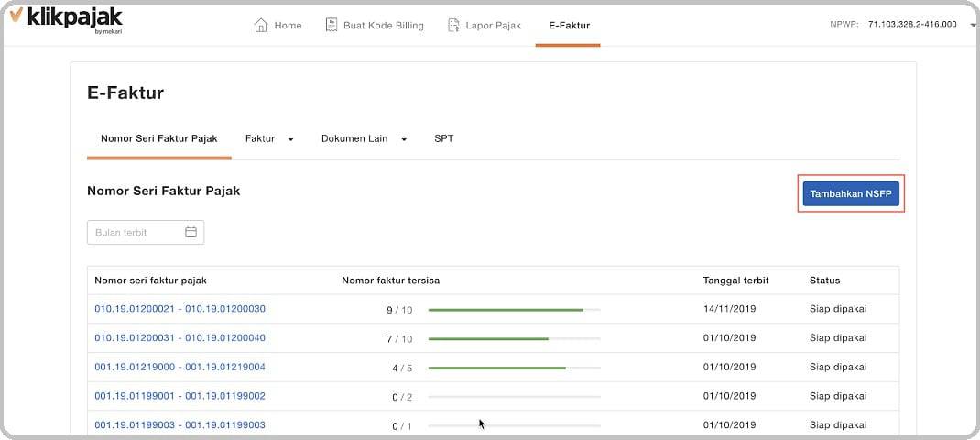This screenshot has width=980, height=440.
Task: Click the Home house icon
Action: tap(261, 25)
